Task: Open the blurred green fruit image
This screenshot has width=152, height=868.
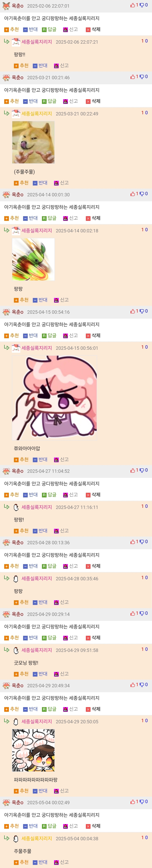Action: [x=33, y=259]
